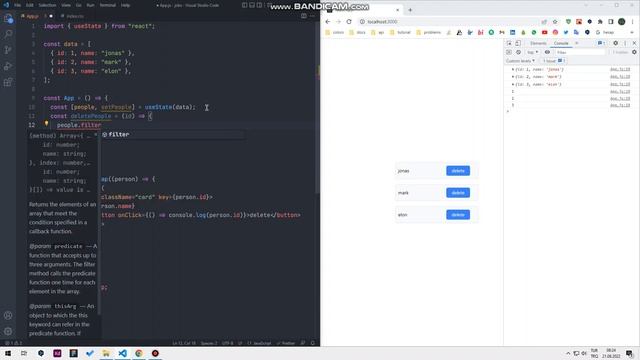The image size is (640, 360).
Task: Focus the Chrome address bar showing localhost
Action: pos(449,22)
